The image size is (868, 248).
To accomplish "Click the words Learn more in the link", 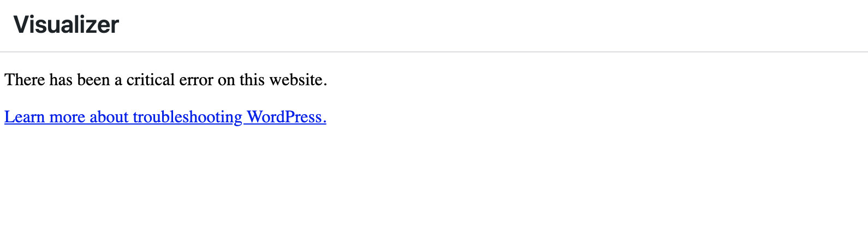I will coord(45,117).
